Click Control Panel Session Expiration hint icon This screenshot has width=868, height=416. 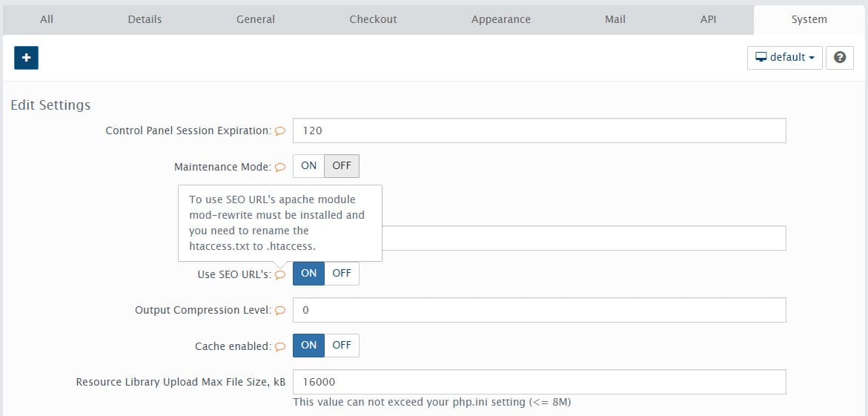click(280, 131)
